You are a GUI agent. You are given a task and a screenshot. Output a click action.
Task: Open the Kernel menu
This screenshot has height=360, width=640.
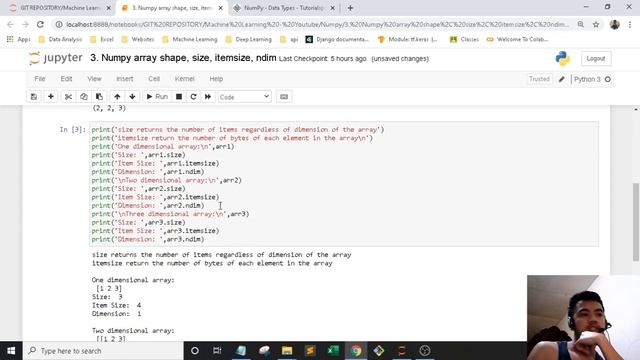(x=184, y=79)
